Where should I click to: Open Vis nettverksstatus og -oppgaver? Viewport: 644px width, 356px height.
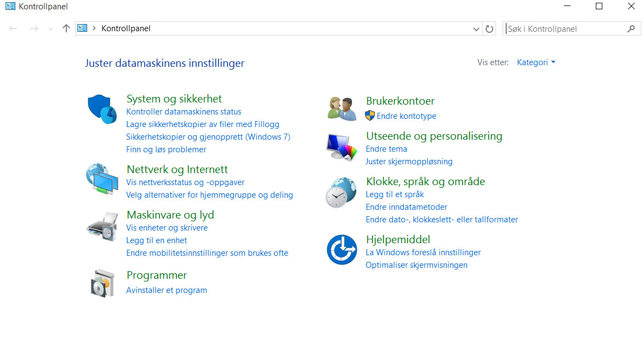click(185, 182)
